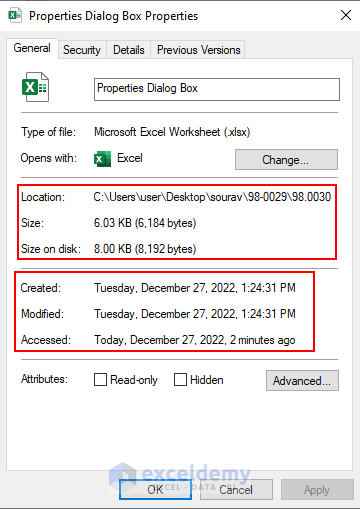Click the file name field Properties Dialog Box

coord(217,89)
